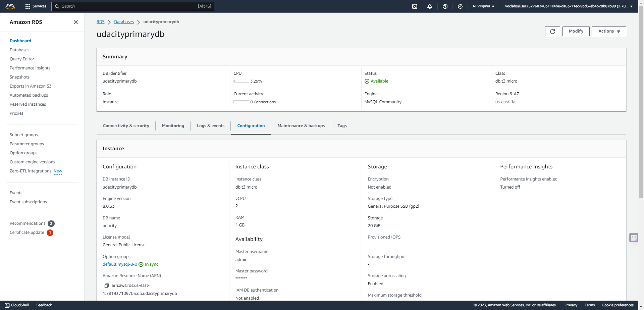Click the Databases breadcrumb link
Image resolution: width=644 pixels, height=310 pixels.
pos(124,22)
